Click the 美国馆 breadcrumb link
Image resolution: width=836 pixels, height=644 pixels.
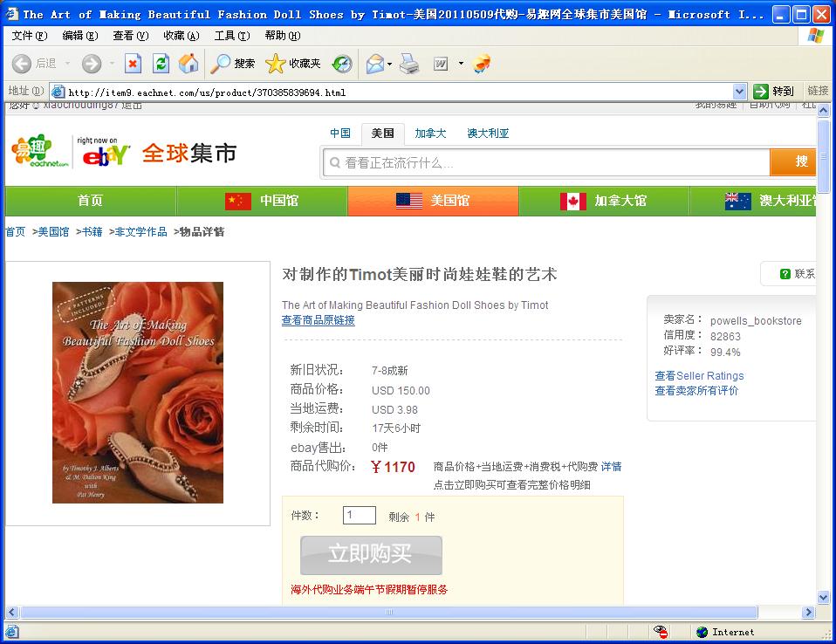pyautogui.click(x=53, y=232)
